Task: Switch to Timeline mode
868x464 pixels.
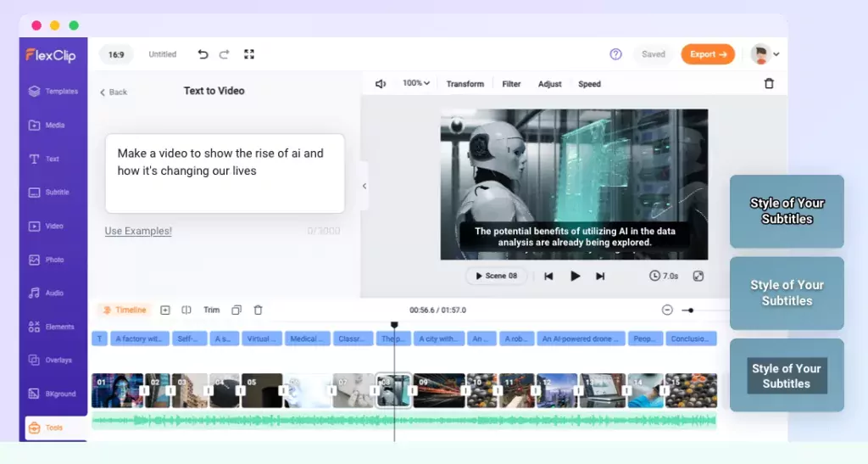Action: click(x=125, y=310)
